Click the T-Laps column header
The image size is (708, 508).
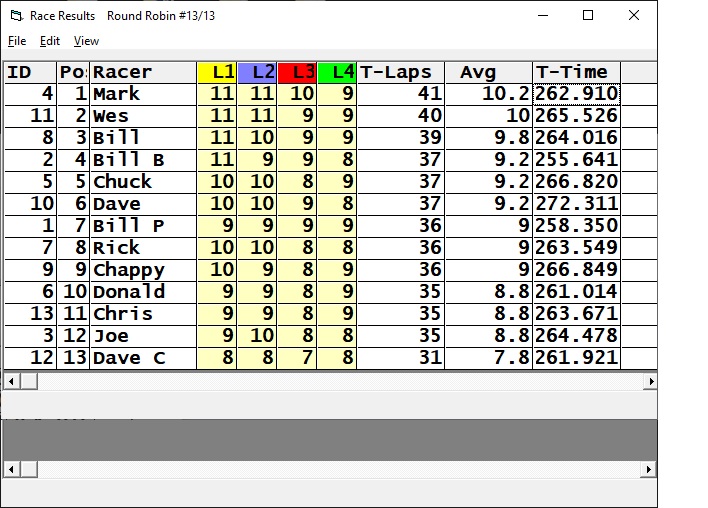pyautogui.click(x=400, y=72)
